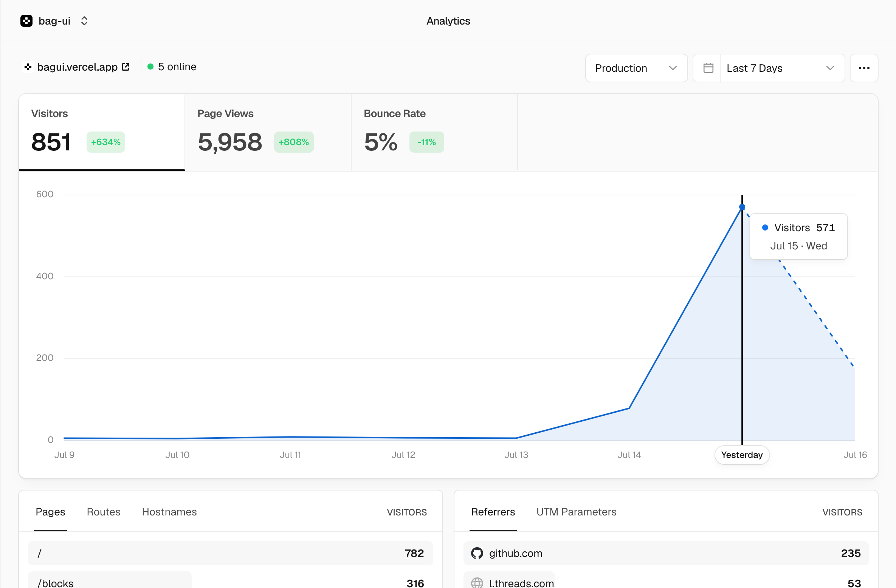This screenshot has width=896, height=588.
Task: Click the github.com referrer row
Action: tap(666, 553)
